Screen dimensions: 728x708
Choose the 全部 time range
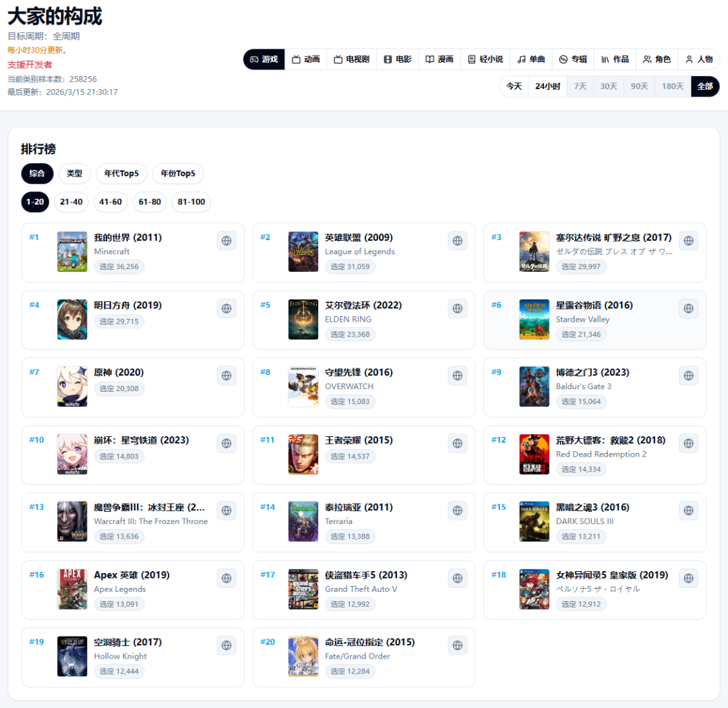705,86
